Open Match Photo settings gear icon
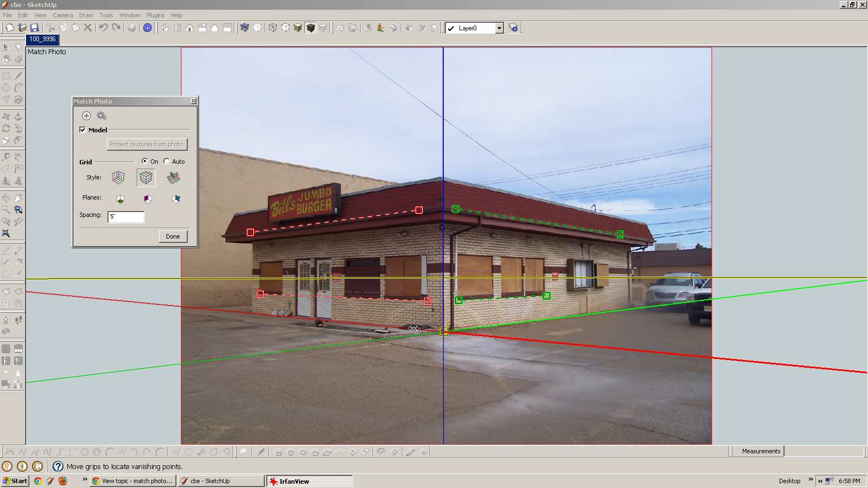The image size is (868, 488). point(101,115)
